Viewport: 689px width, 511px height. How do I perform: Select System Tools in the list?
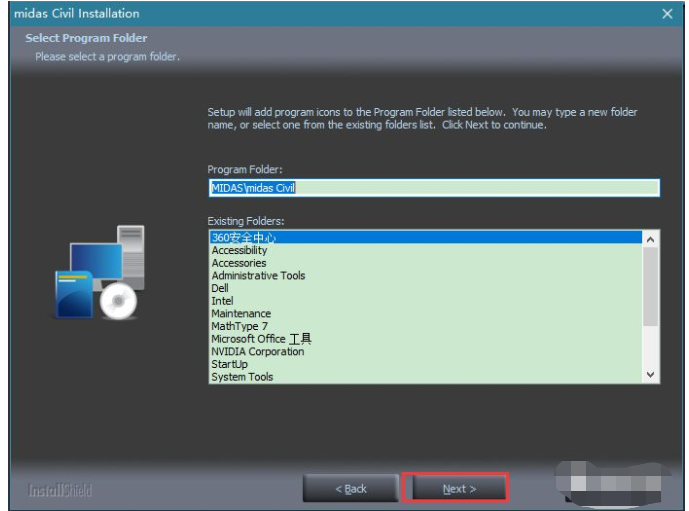point(425,377)
